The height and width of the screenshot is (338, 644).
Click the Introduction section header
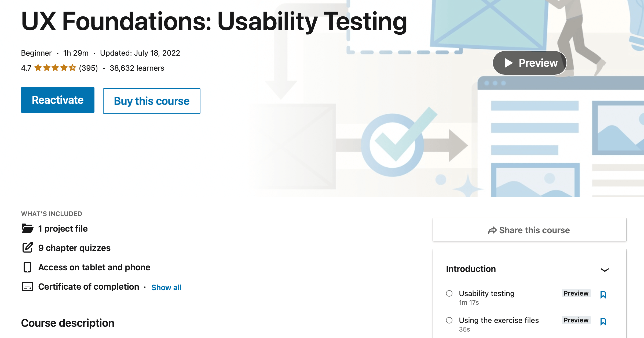point(471,269)
